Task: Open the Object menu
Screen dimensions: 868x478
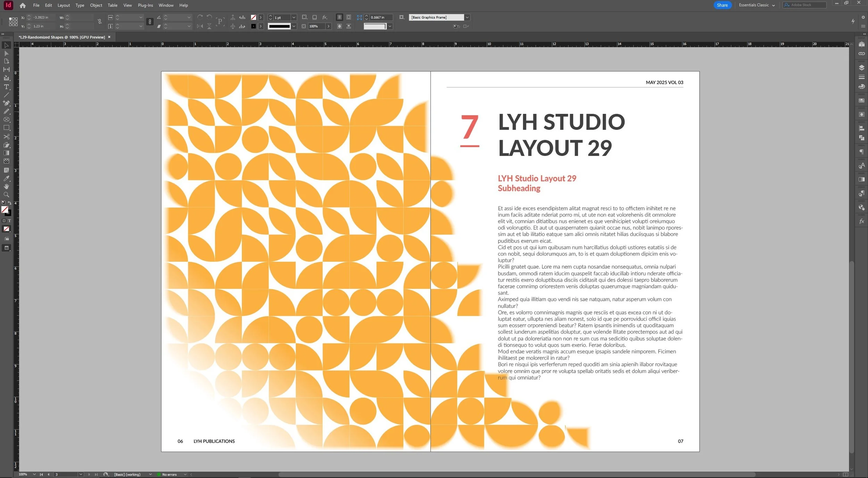Action: tap(96, 5)
